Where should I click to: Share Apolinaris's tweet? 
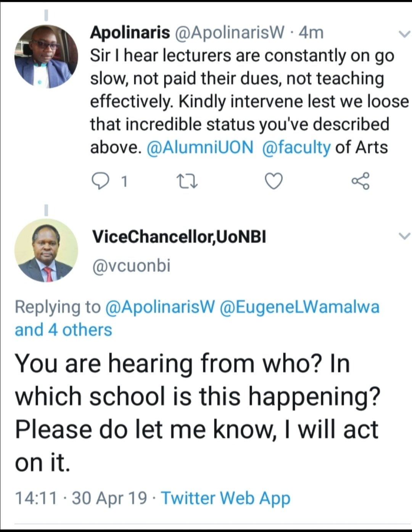360,181
